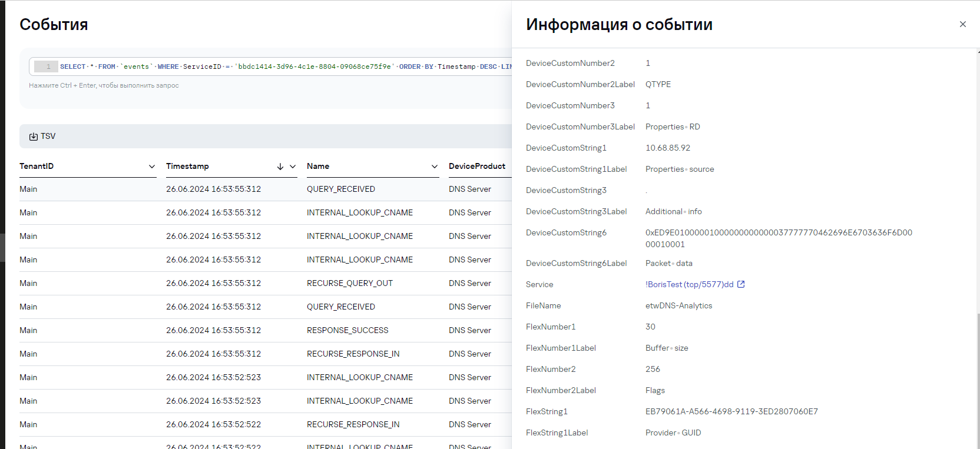The image size is (980, 449).
Task: Click FlexNumber1 value 30
Action: 650,327
